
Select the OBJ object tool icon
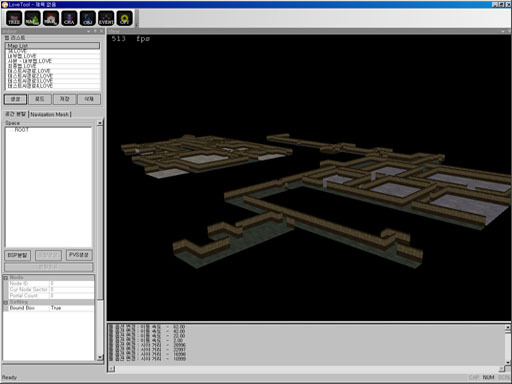click(88, 18)
